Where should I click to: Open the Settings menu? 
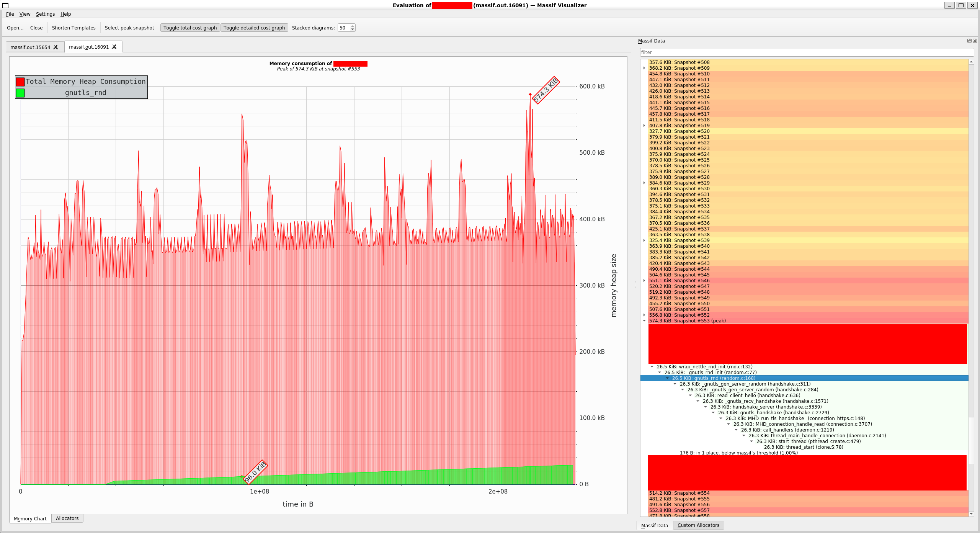pos(45,14)
